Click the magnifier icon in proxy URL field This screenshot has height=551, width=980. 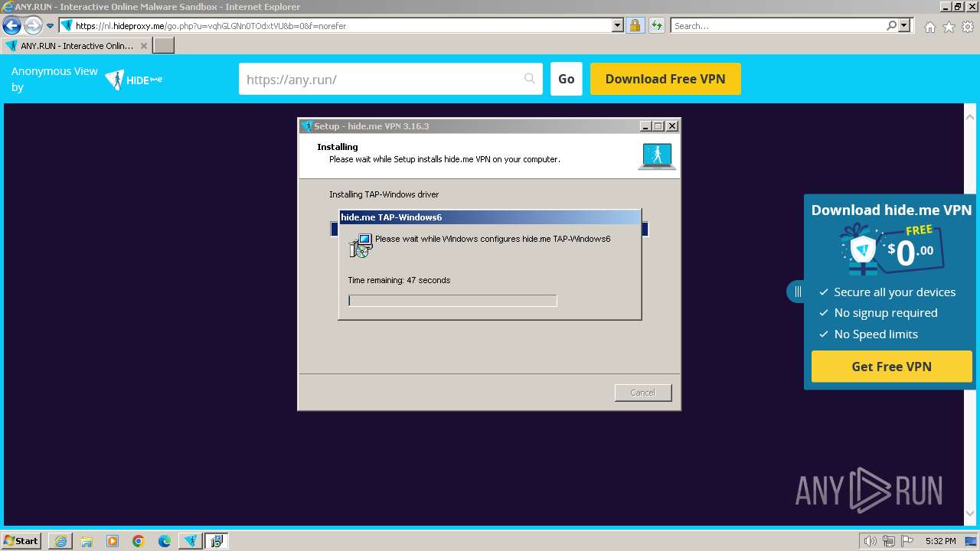pos(530,79)
